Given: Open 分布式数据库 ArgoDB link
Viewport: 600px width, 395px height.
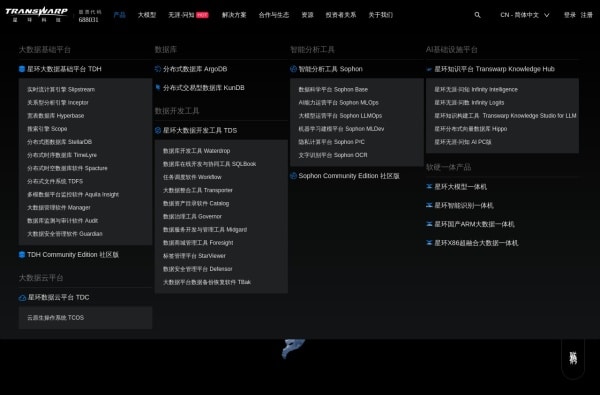Looking at the screenshot, I should pyautogui.click(x=195, y=69).
